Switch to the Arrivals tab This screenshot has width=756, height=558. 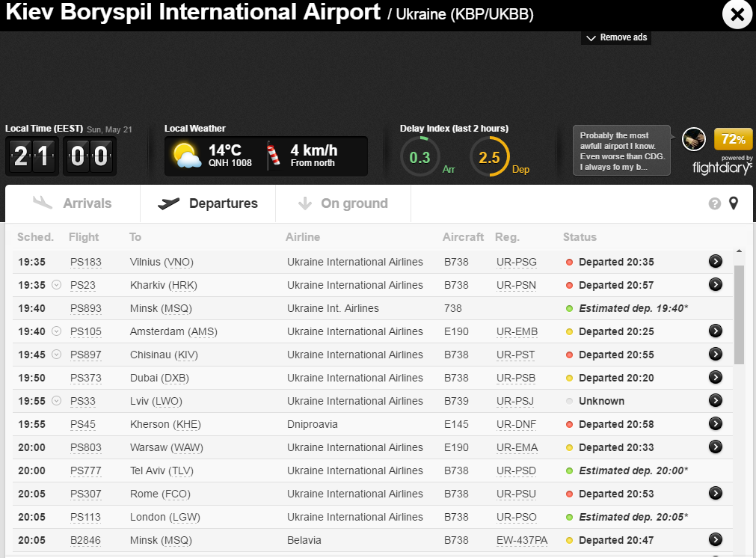73,203
